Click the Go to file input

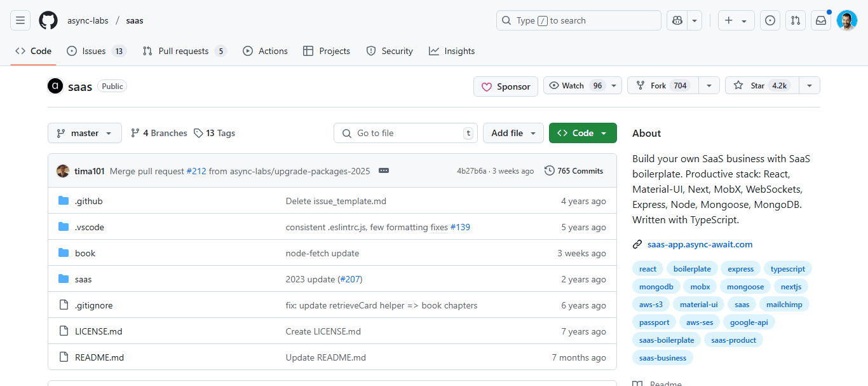pyautogui.click(x=406, y=133)
